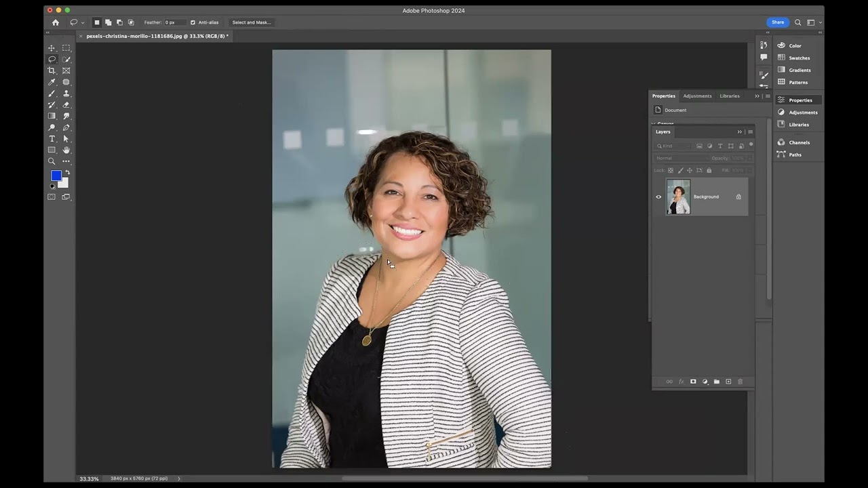
Task: Select the Zoom tool
Action: pos(52,161)
